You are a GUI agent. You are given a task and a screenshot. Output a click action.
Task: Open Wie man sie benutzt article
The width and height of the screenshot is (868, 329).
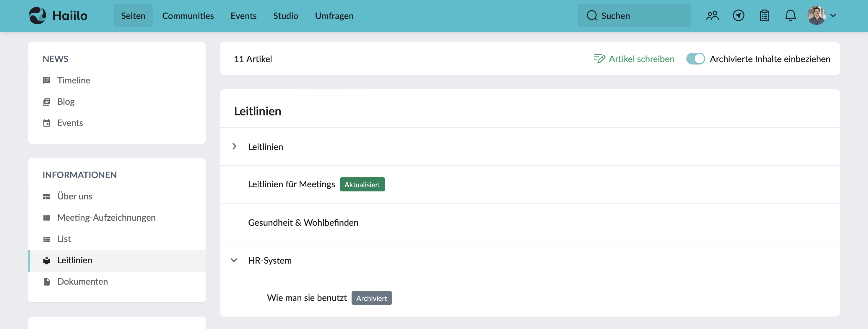(307, 298)
